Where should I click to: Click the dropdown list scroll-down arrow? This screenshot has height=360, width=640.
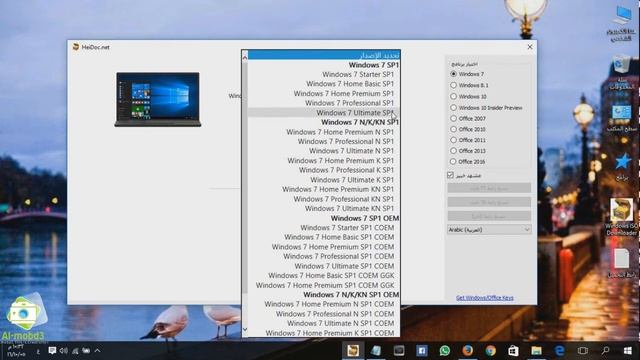(245, 329)
